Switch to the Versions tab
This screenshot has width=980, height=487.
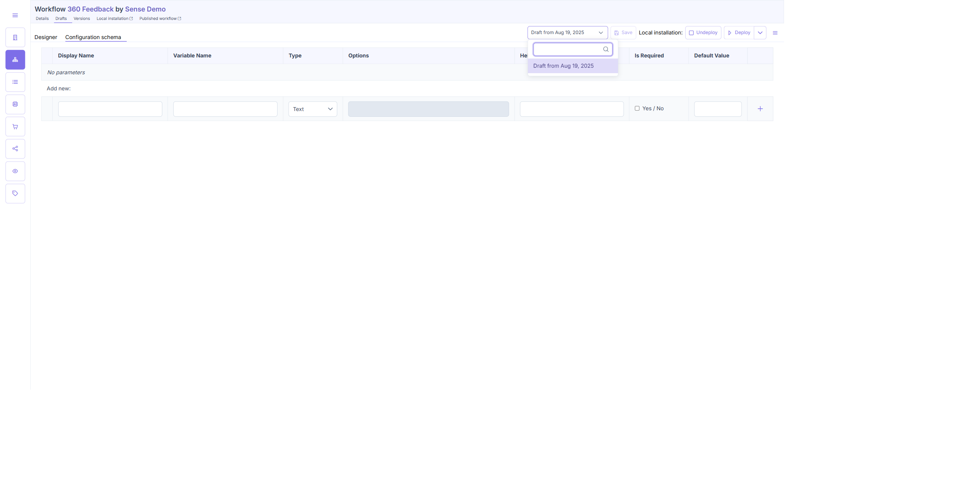82,18
